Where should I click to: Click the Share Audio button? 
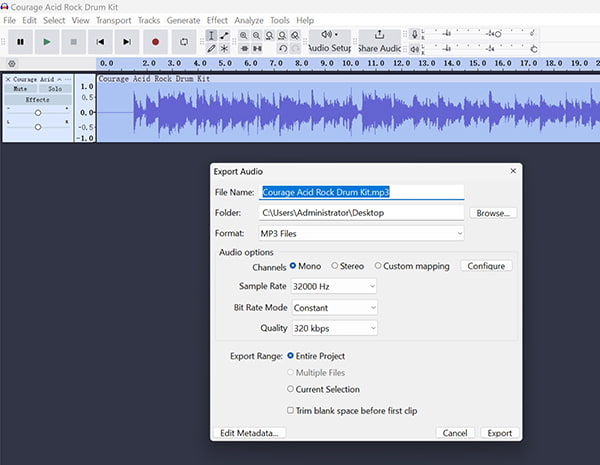pos(380,42)
